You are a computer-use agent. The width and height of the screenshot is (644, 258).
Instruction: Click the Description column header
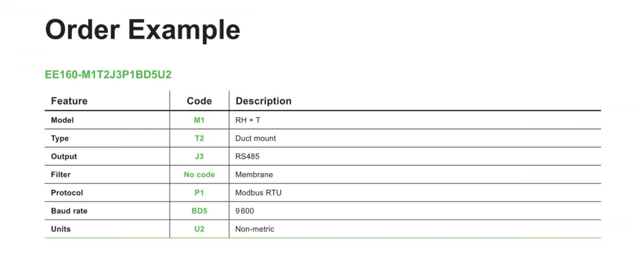[264, 101]
